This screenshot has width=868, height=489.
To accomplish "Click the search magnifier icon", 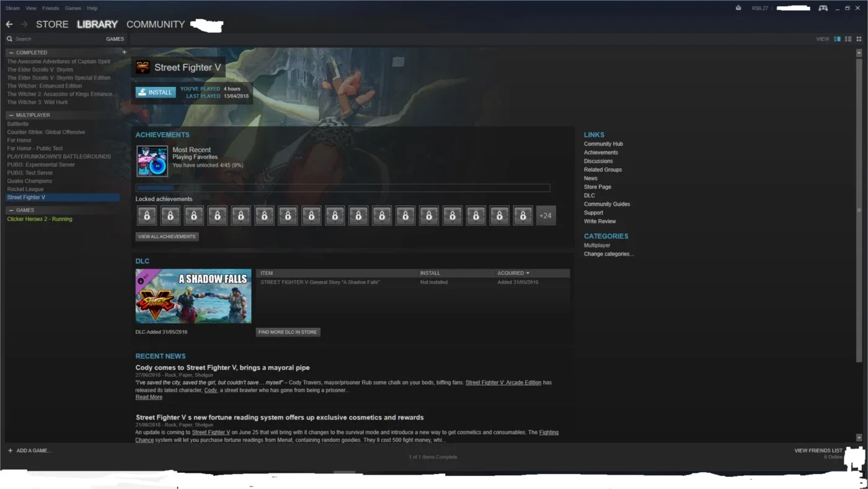I will click(9, 39).
